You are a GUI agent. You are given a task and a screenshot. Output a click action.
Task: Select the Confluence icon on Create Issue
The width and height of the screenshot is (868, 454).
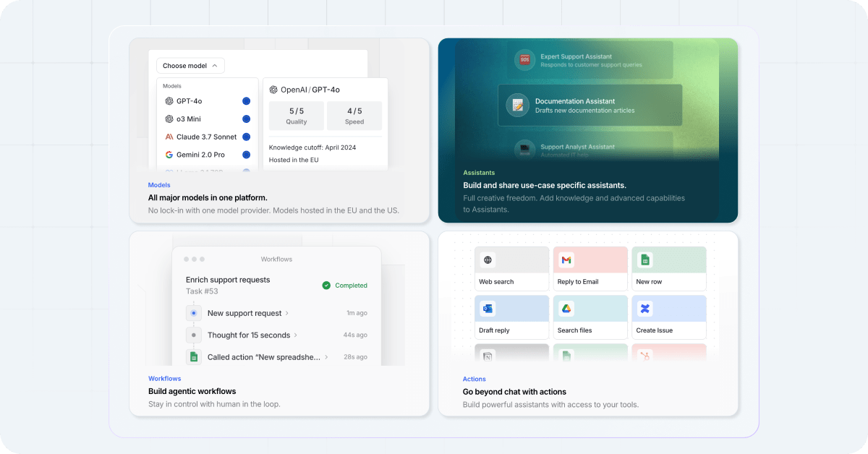646,309
